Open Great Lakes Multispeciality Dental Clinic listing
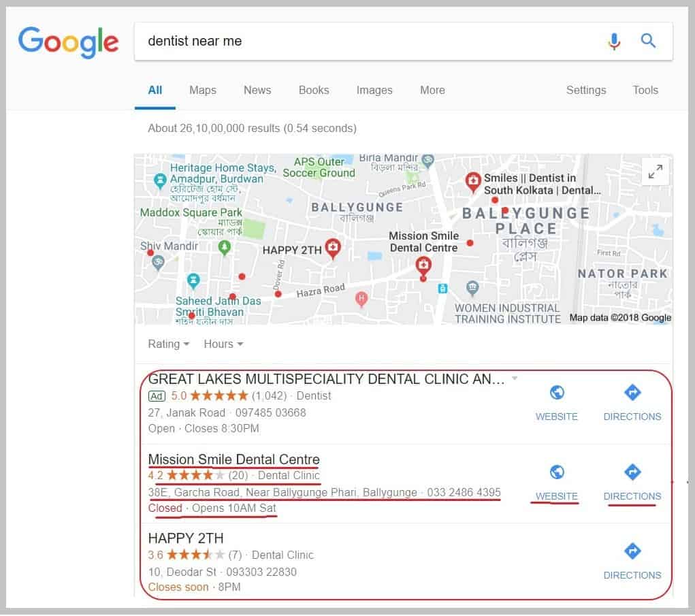Viewport: 695px width, 616px height. [x=326, y=379]
